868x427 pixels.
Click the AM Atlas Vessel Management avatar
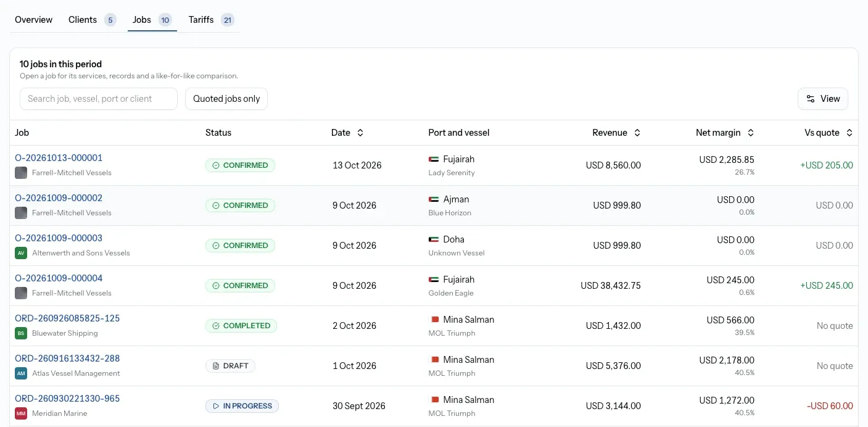21,373
